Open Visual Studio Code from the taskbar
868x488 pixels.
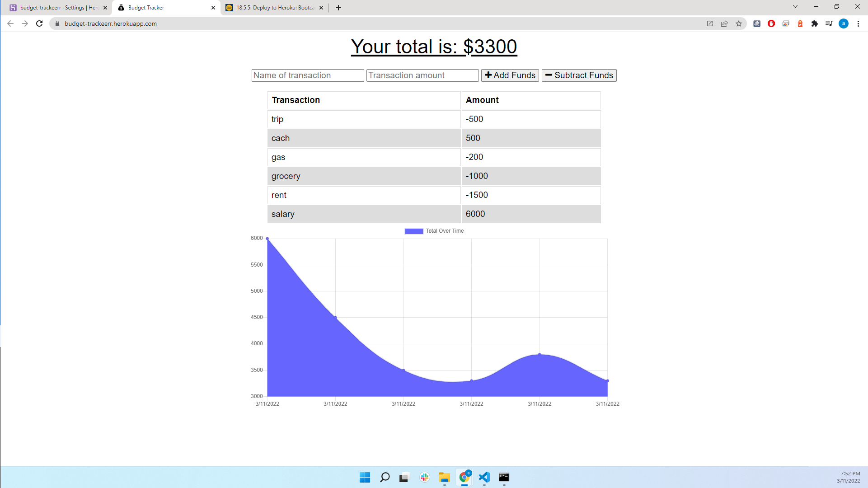tap(484, 478)
